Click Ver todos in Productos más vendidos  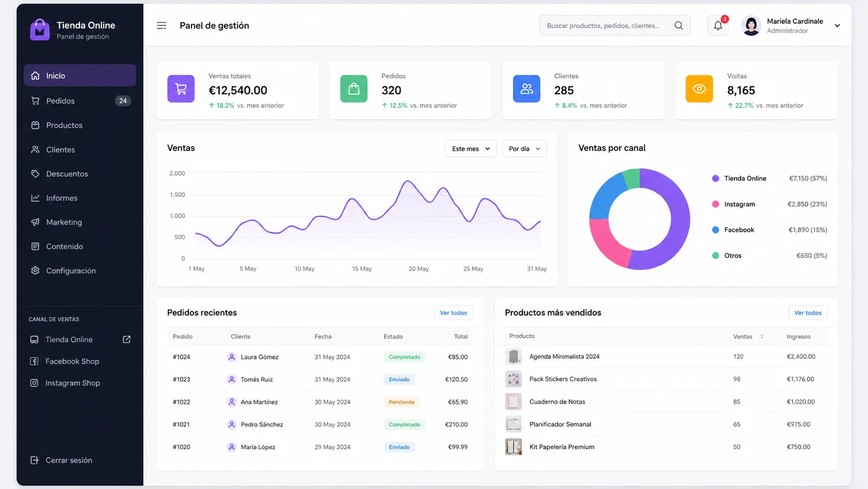[808, 313]
